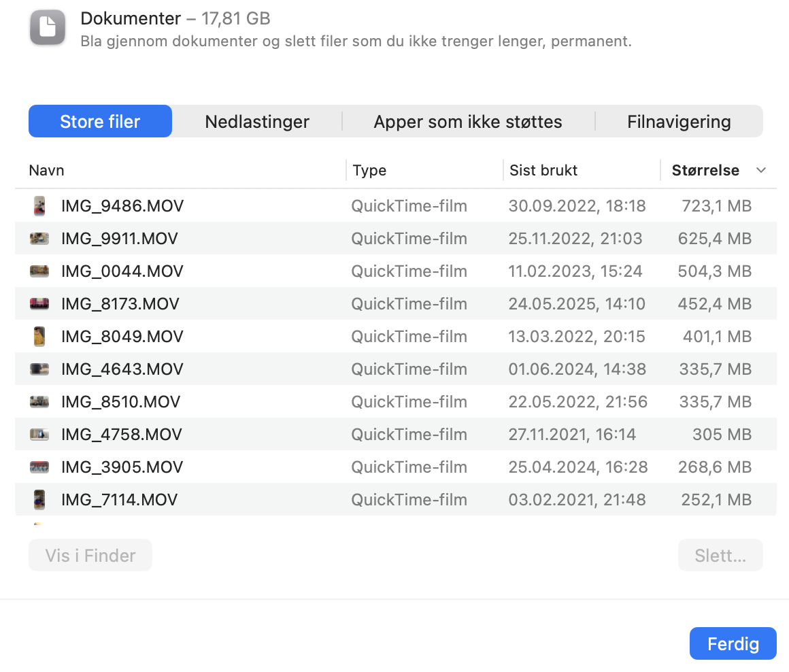Viewport: 789px width, 672px height.
Task: Switch to the Filnavigering tab
Action: click(x=679, y=121)
